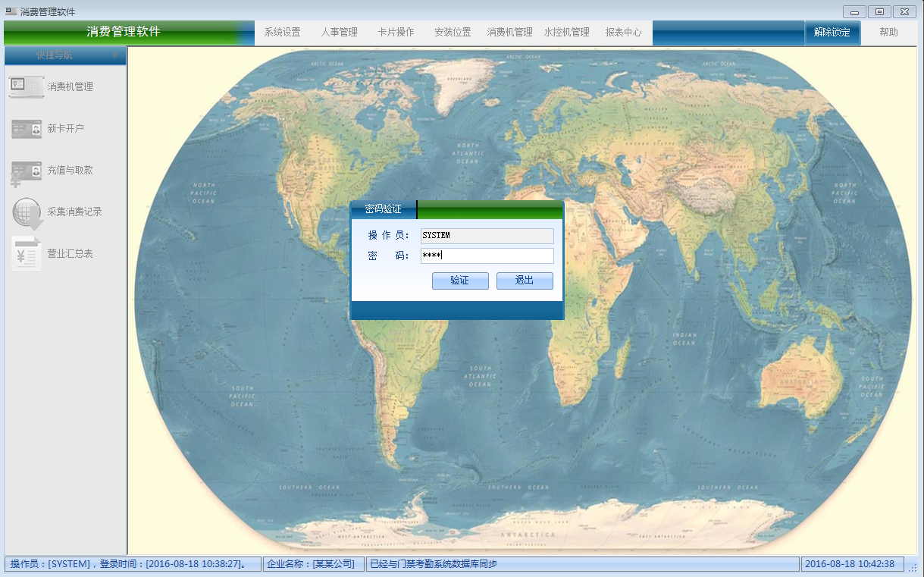The width and height of the screenshot is (924, 577).
Task: Click the 密码 input field
Action: coord(487,256)
